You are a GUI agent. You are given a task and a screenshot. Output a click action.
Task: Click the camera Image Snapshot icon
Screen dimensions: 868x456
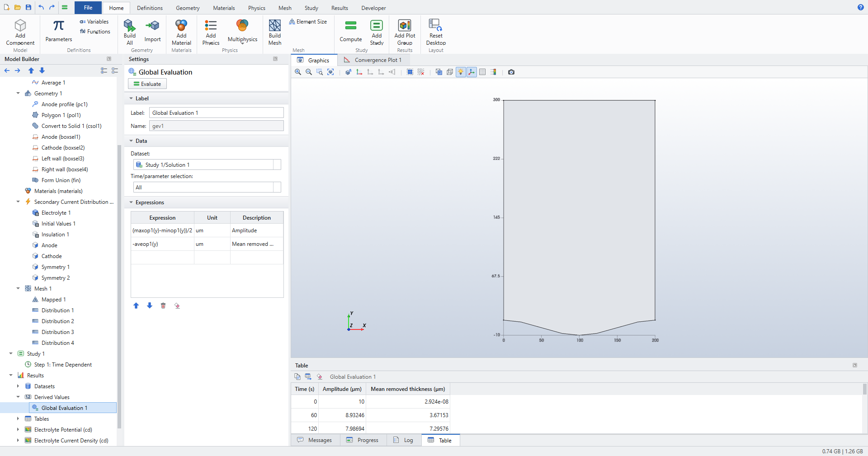click(x=511, y=72)
